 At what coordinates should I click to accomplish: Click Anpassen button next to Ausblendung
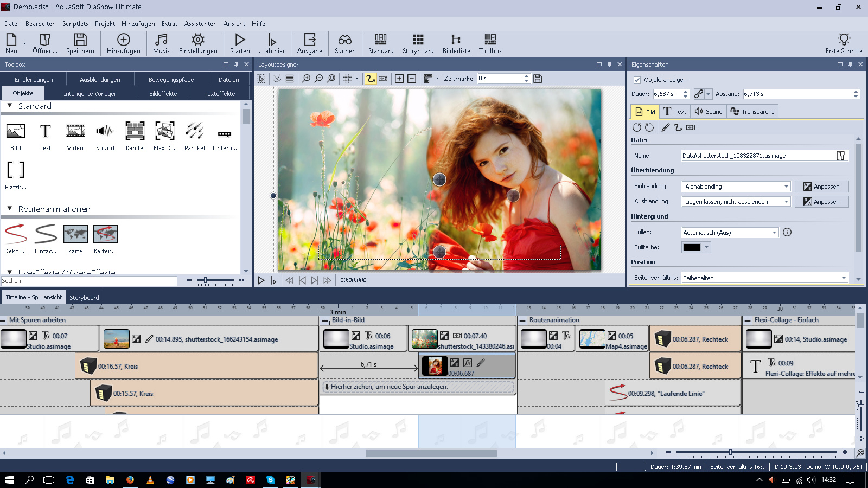point(821,202)
